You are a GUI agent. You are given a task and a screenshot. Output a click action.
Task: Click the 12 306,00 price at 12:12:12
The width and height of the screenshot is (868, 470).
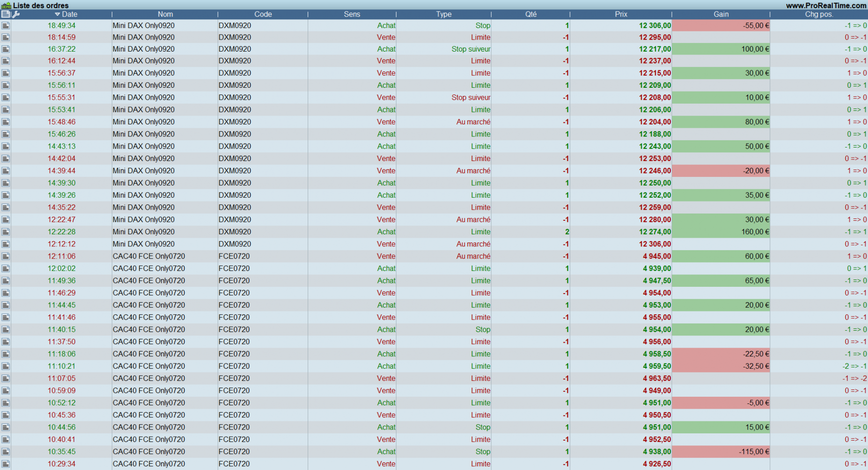[655, 244]
